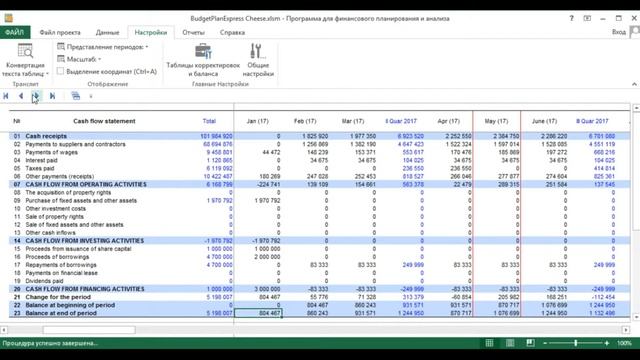This screenshot has width=640, height=360.
Task: Open the Представление периодов dropdown
Action: pos(103,47)
